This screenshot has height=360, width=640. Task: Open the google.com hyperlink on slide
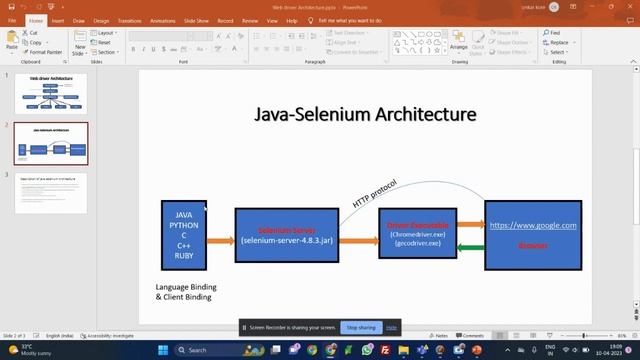533,225
